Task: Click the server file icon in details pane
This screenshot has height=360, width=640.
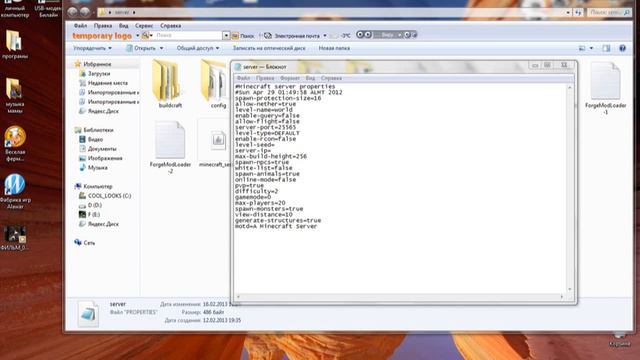Action: point(88,313)
